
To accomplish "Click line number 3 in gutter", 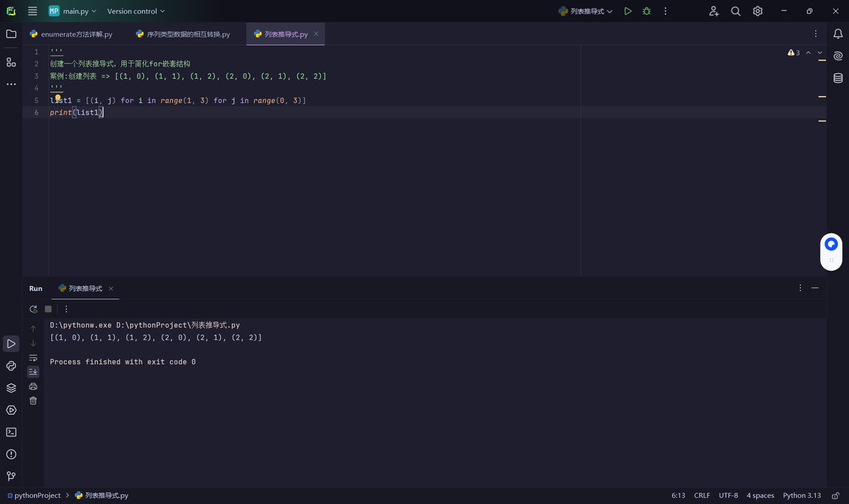I will coord(36,76).
